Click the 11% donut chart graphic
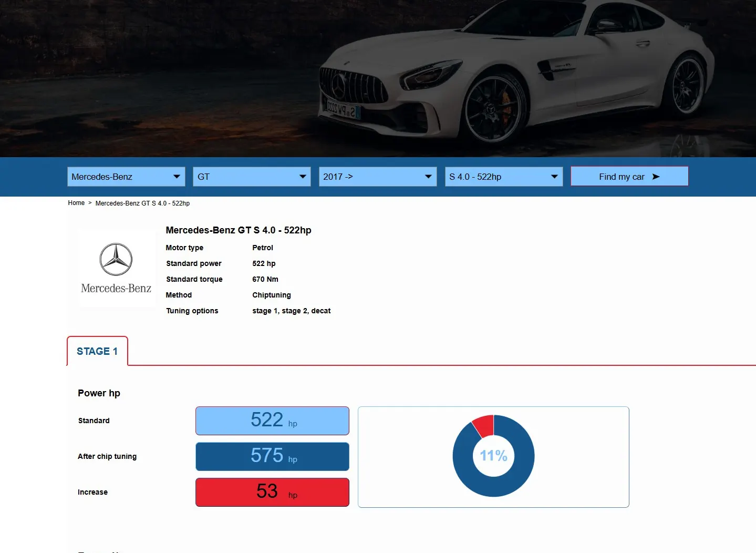Image resolution: width=756 pixels, height=553 pixels. (x=493, y=456)
